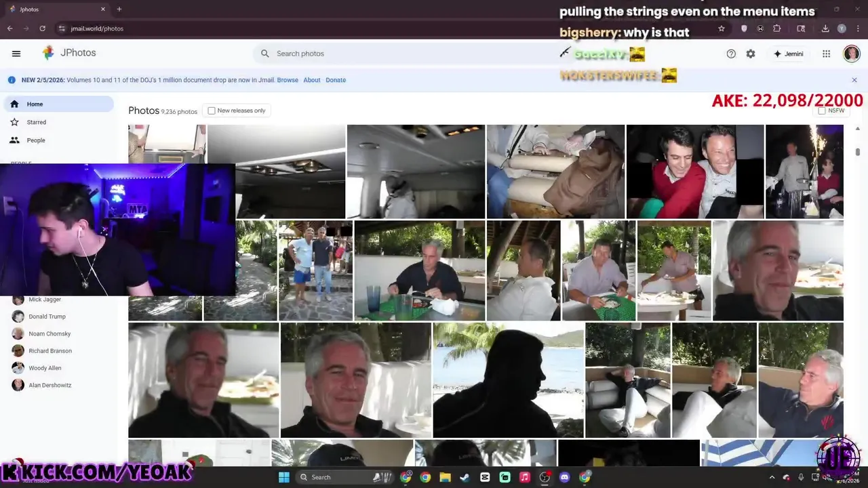Open the brown bag on seat photo
868x488 pixels.
click(x=555, y=171)
